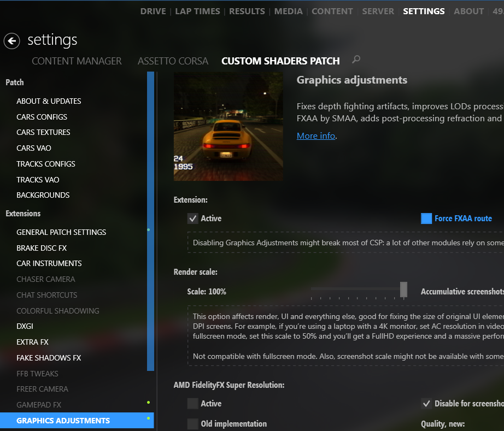The image size is (504, 431).
Task: Toggle the Extension Active checkbox
Action: point(193,219)
